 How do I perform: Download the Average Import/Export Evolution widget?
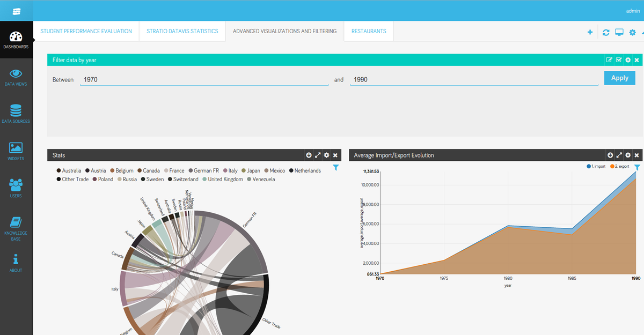point(610,155)
